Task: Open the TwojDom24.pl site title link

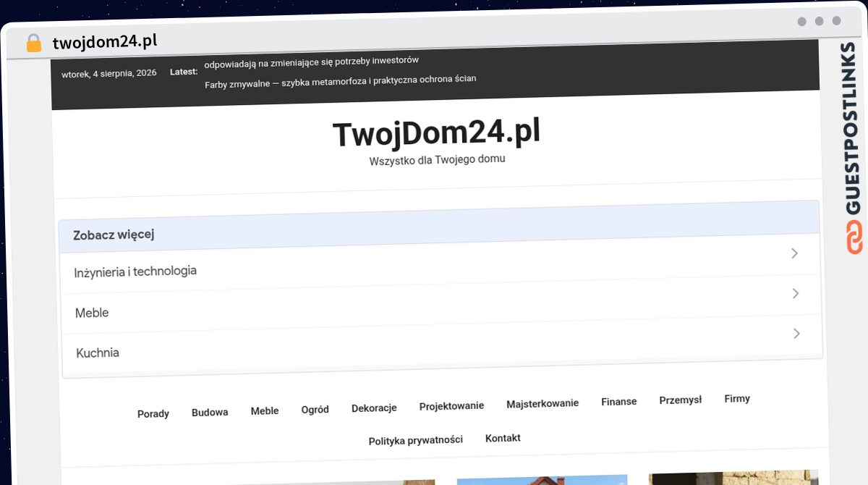Action: pos(436,134)
